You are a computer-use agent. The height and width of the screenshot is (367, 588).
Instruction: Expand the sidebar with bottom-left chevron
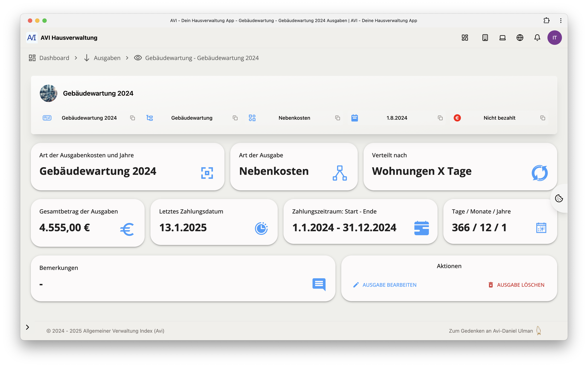pyautogui.click(x=28, y=327)
